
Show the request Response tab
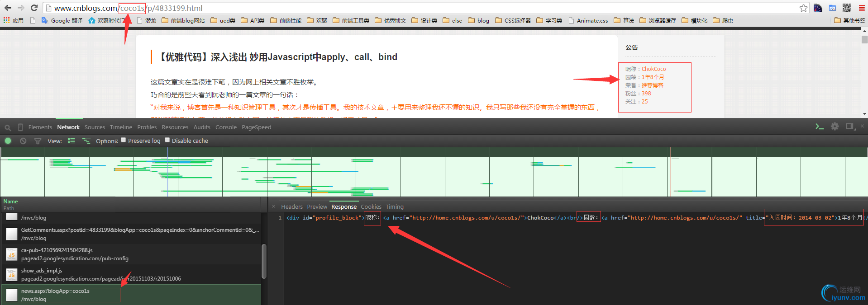point(344,207)
